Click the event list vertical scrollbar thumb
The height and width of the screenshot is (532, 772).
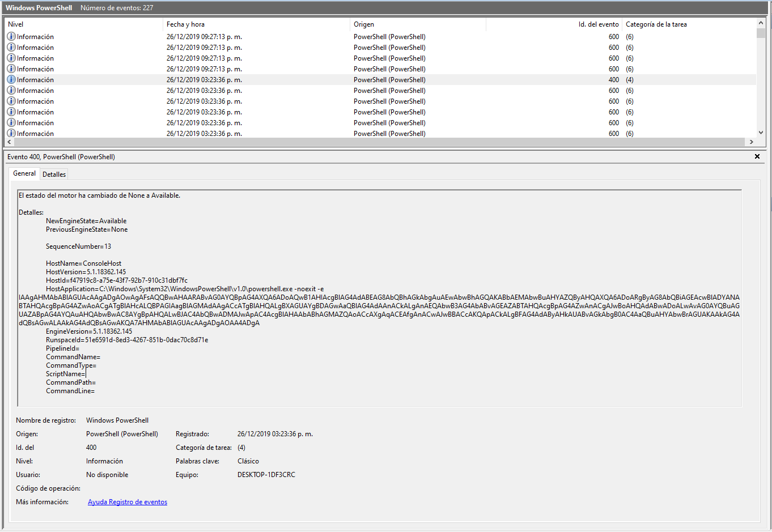click(761, 32)
